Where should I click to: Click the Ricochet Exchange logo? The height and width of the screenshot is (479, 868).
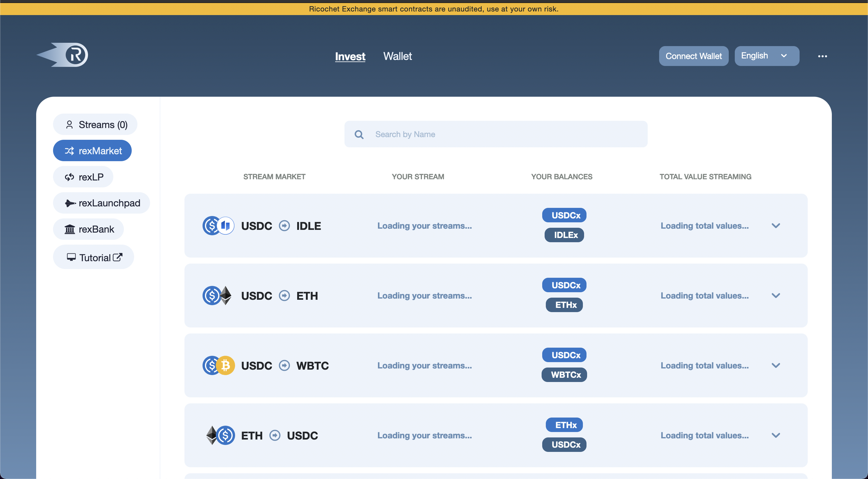(x=62, y=55)
